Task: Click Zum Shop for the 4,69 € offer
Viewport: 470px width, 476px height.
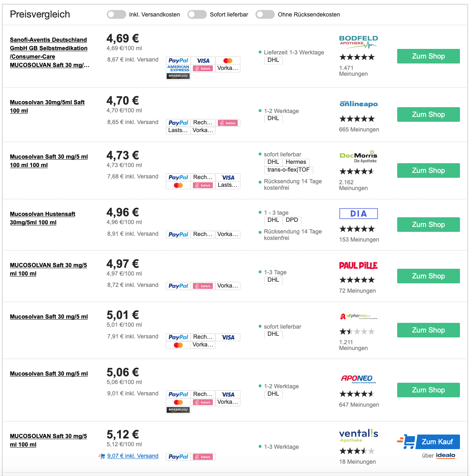Action: [428, 56]
